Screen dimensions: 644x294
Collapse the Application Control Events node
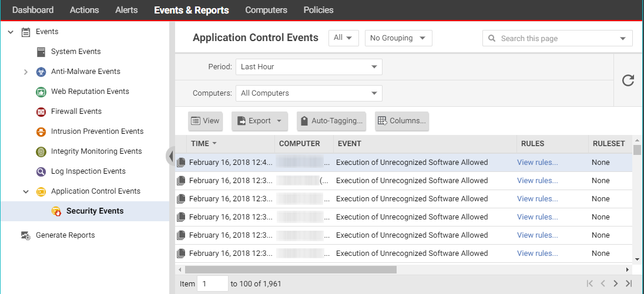[25, 191]
